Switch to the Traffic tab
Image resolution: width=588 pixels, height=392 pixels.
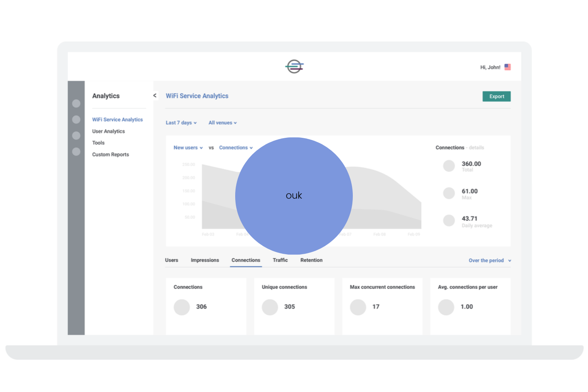[280, 260]
